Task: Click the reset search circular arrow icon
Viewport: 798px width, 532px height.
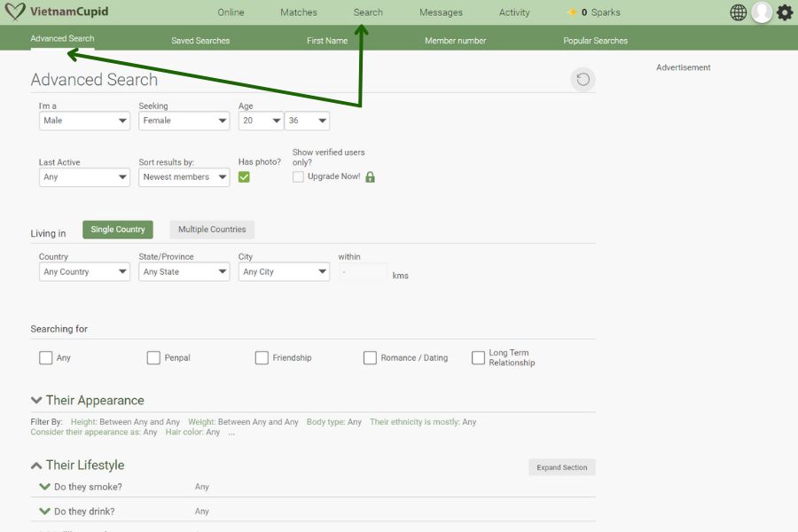Action: (583, 80)
